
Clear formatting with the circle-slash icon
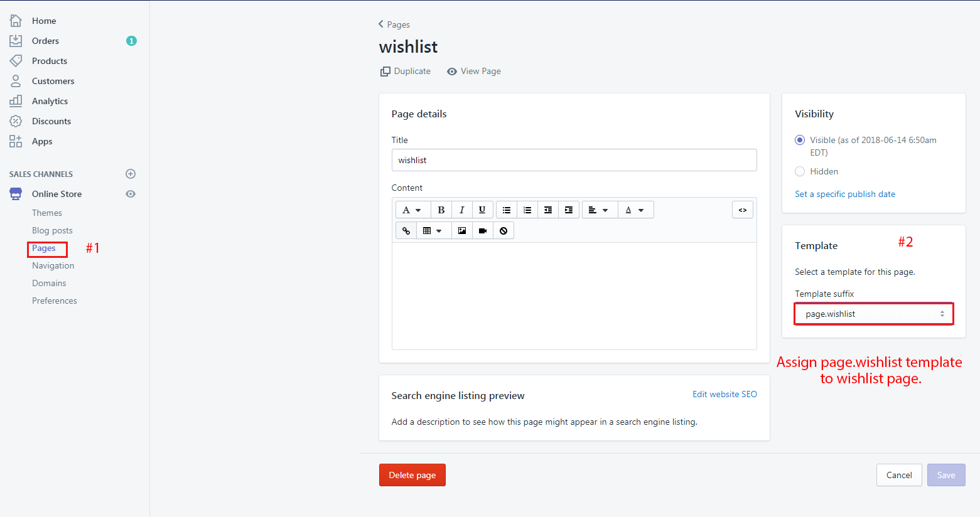503,231
